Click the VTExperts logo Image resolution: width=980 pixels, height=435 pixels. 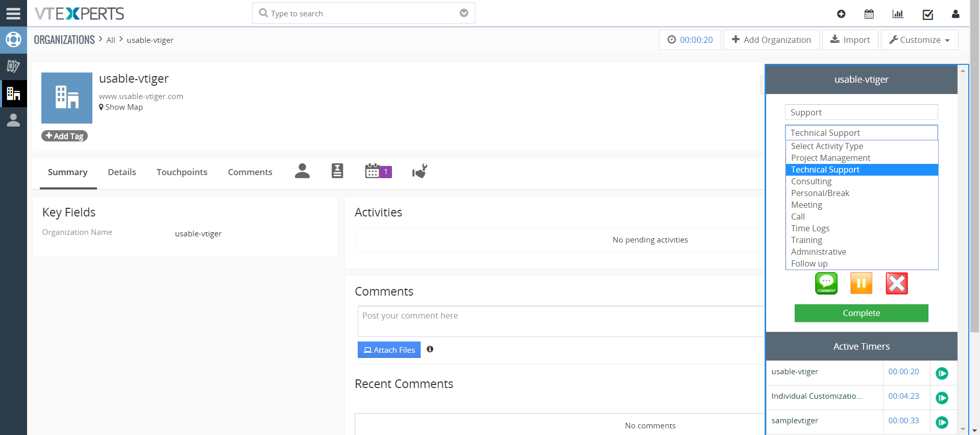(79, 14)
